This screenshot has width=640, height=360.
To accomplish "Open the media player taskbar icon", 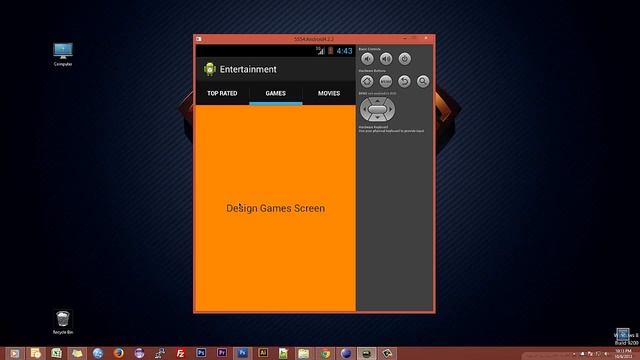I will (14, 353).
